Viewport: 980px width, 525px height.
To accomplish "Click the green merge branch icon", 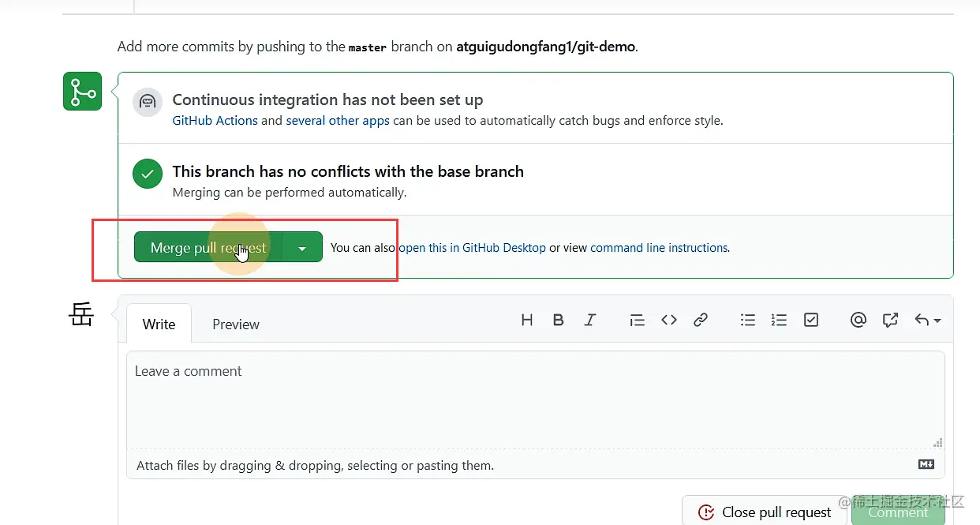I will point(82,91).
